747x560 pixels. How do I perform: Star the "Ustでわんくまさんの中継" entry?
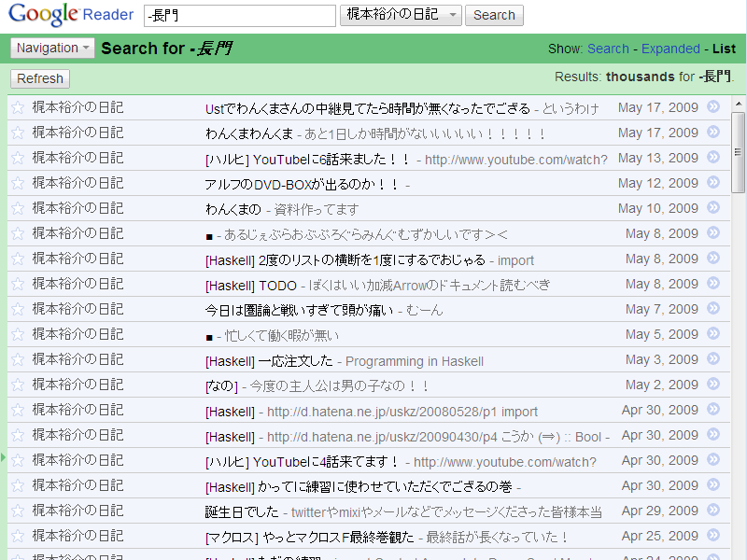point(16,107)
